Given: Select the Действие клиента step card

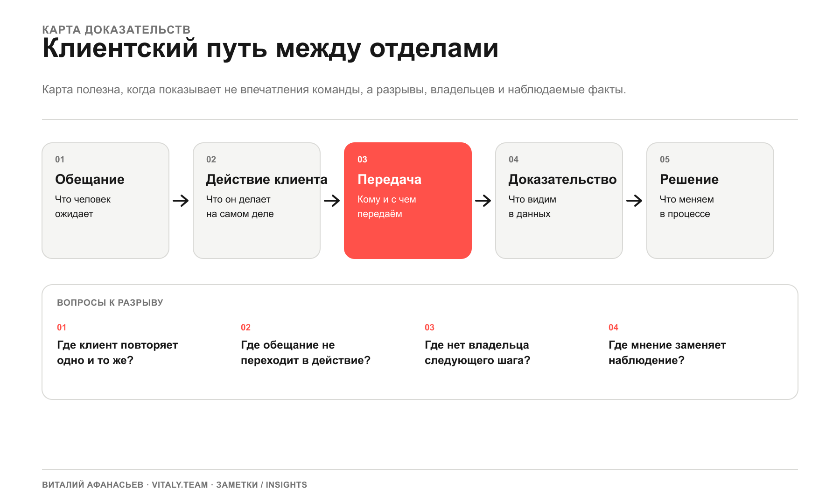Looking at the screenshot, I should tap(257, 201).
